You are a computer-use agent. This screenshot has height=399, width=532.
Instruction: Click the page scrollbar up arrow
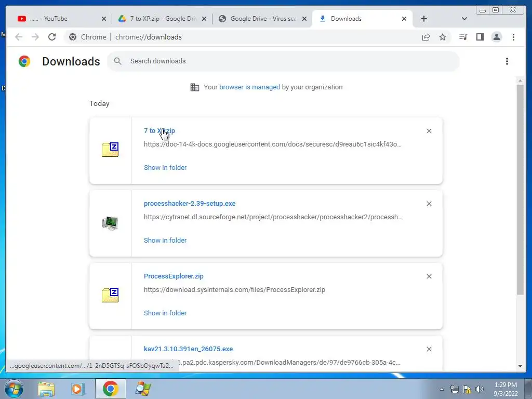click(520, 81)
